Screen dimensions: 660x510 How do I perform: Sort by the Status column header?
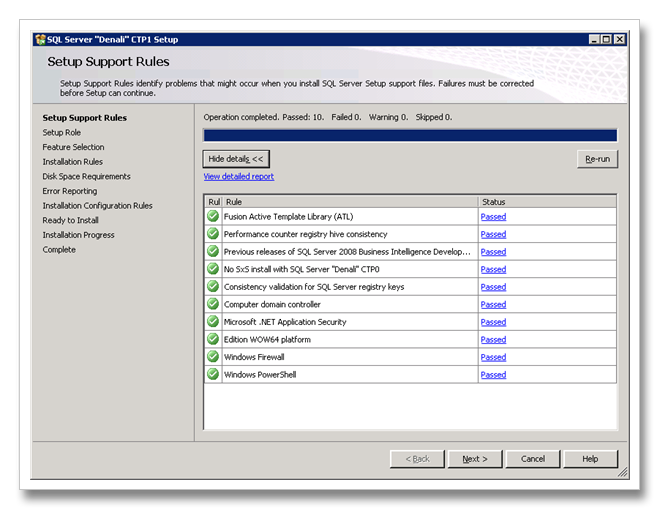click(x=547, y=202)
